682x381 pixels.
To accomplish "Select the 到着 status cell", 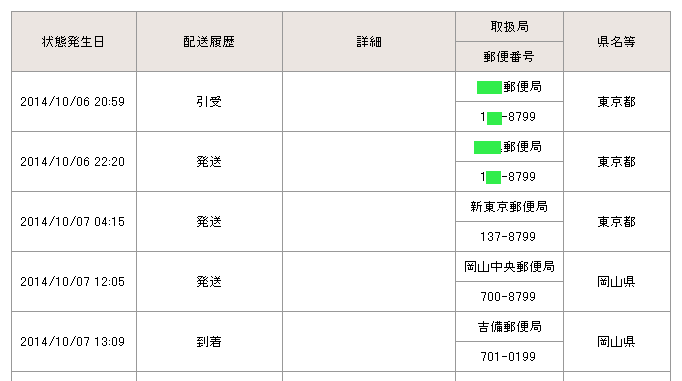I will [209, 342].
